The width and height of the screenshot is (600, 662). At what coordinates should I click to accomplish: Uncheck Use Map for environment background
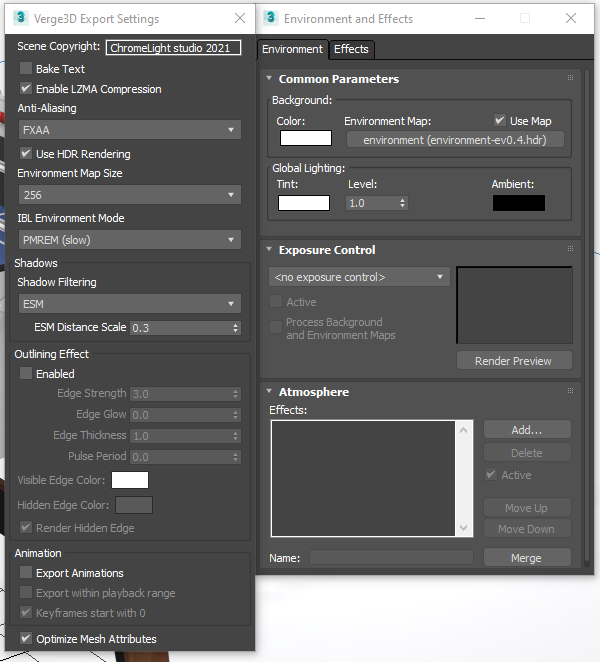pos(500,121)
